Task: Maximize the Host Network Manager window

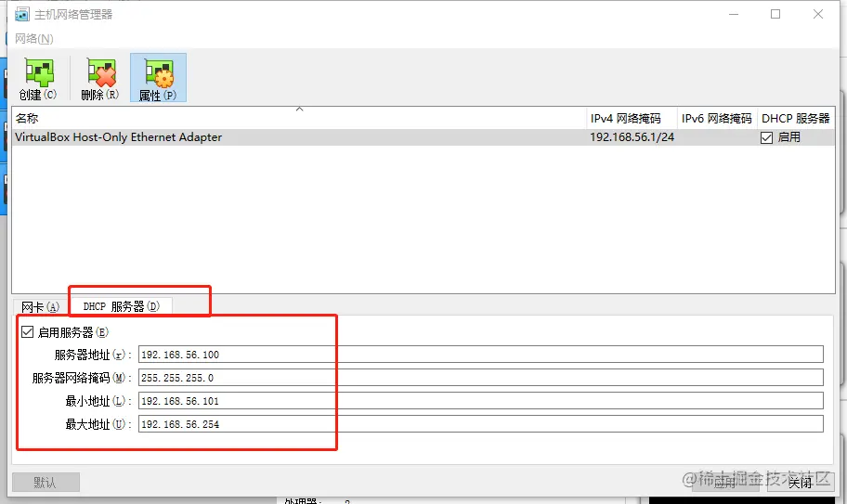Action: [775, 14]
